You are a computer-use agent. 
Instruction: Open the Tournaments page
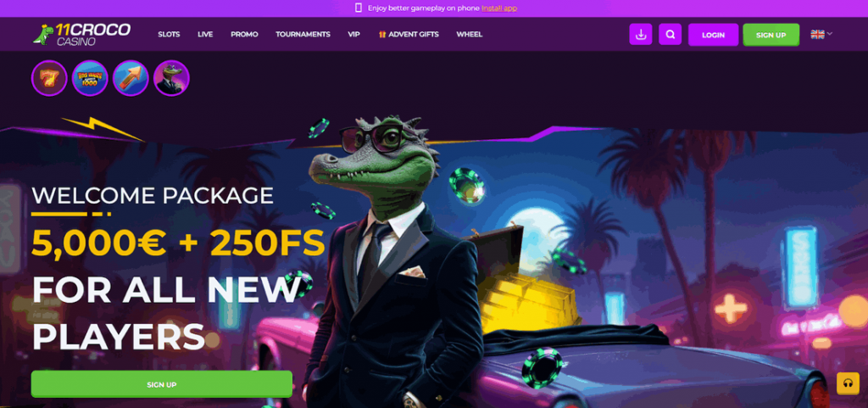(303, 34)
